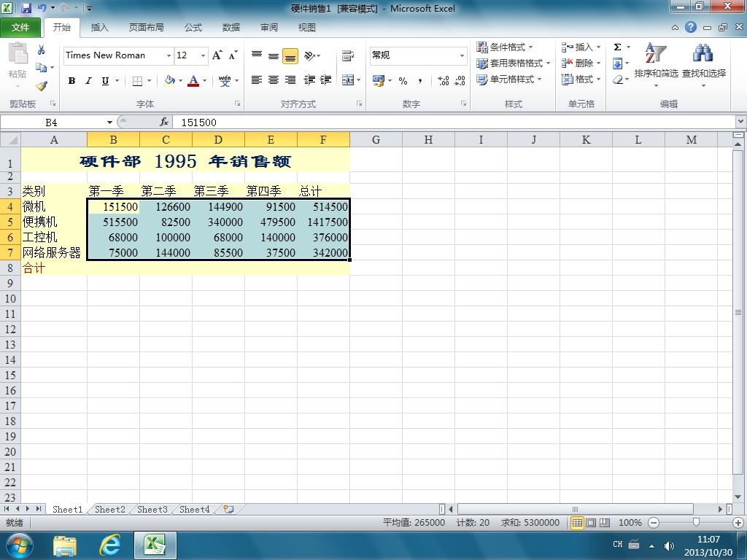747x560 pixels.
Task: Click the text orientation icon
Action: tap(310, 55)
